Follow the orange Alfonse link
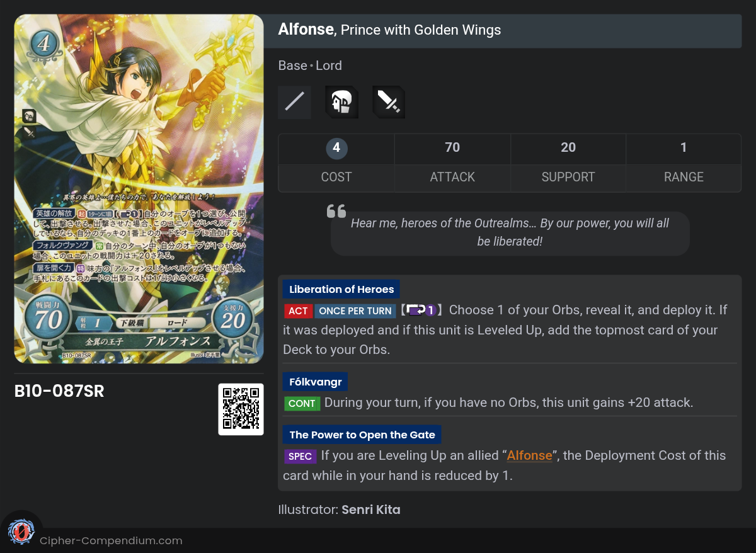This screenshot has height=553, width=756. click(529, 455)
